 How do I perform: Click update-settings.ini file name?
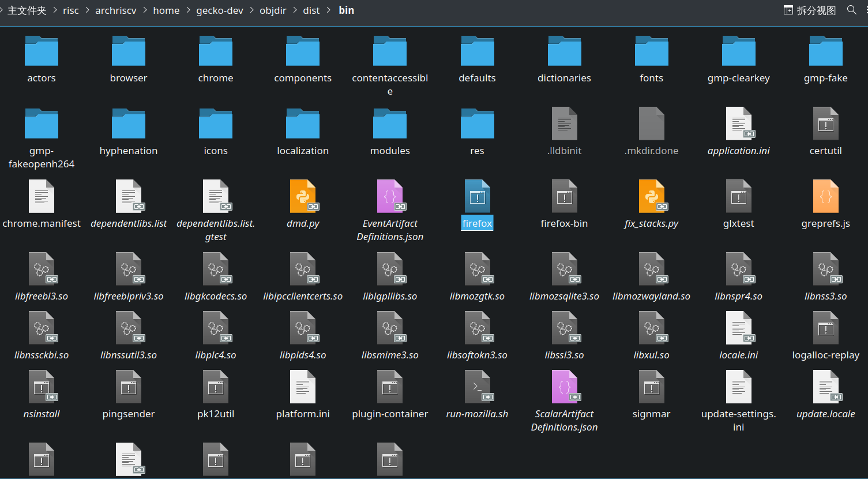tap(739, 420)
